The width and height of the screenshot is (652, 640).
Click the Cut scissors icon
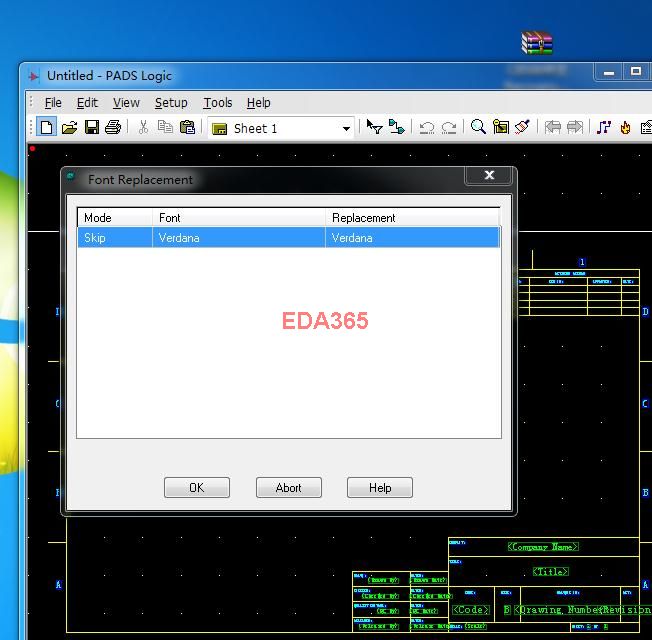point(143,127)
